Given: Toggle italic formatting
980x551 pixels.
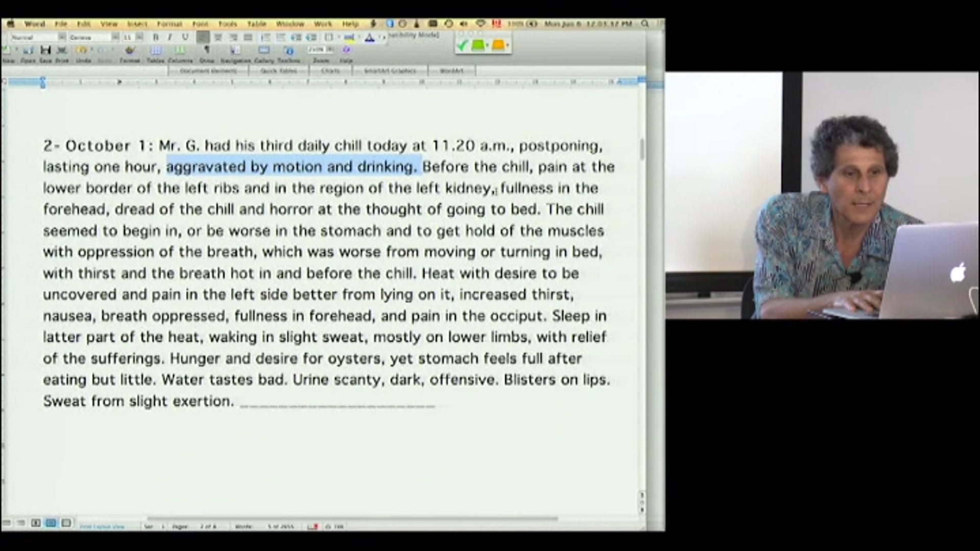Looking at the screenshot, I should coord(170,37).
